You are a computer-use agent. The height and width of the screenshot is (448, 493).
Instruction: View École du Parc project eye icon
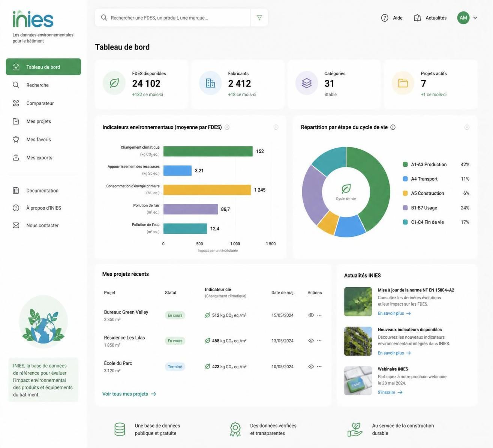(311, 367)
